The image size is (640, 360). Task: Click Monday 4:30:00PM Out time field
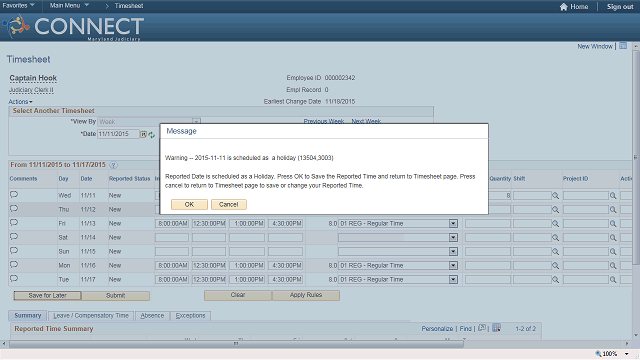point(285,266)
